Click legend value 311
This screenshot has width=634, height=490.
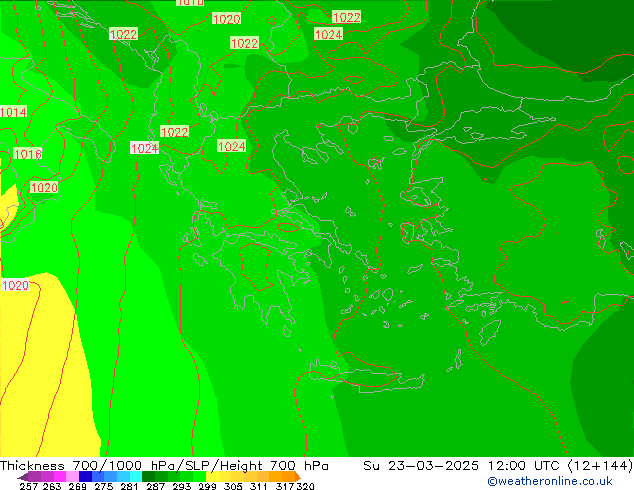pyautogui.click(x=259, y=486)
